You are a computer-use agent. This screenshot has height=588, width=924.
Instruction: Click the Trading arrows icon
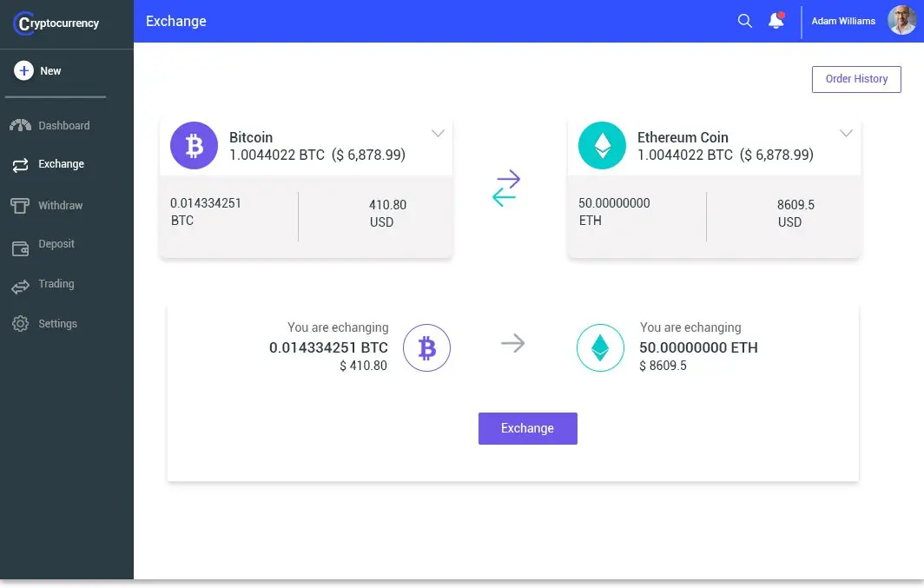coord(20,287)
